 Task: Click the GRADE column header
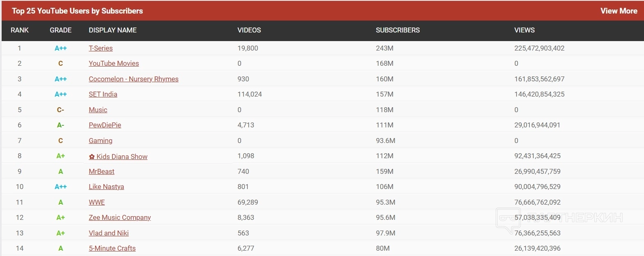(x=61, y=30)
